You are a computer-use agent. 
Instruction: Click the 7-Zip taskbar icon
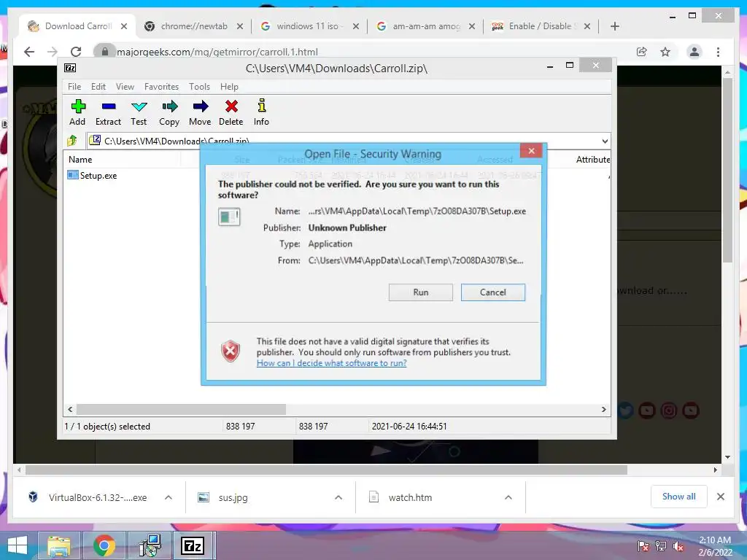pyautogui.click(x=193, y=545)
